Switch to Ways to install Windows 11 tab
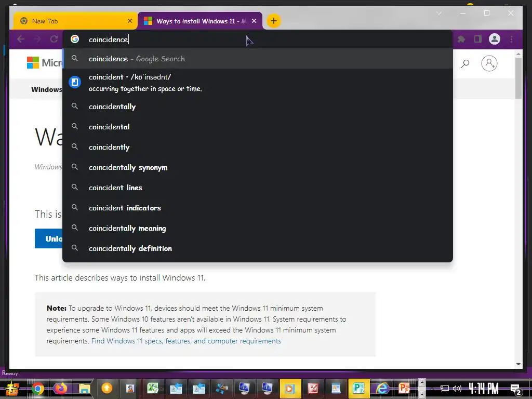 point(200,21)
